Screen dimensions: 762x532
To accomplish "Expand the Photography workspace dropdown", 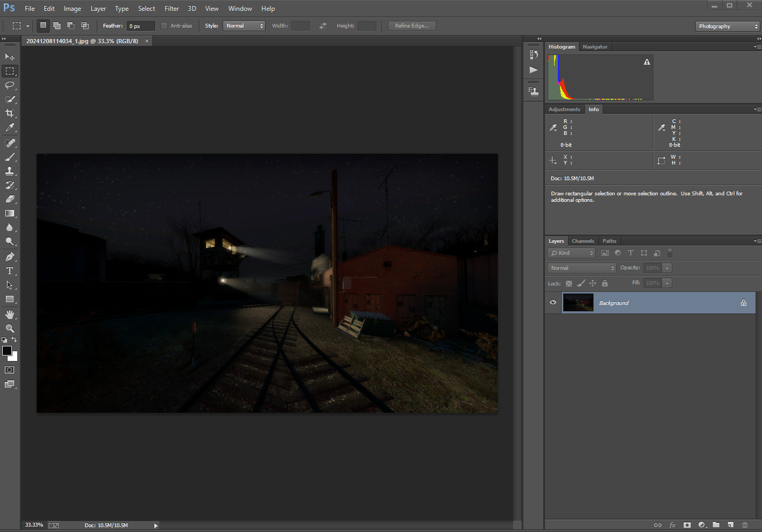I will point(727,26).
